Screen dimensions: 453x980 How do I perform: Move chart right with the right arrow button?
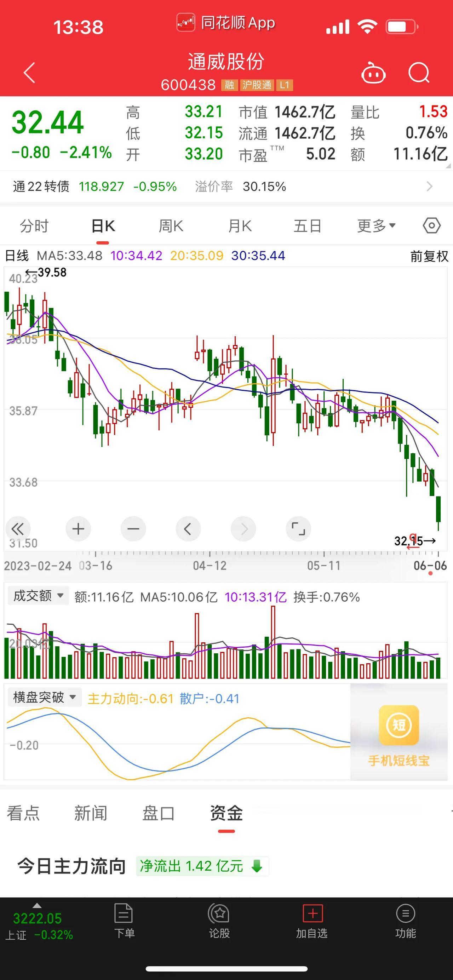[243, 528]
